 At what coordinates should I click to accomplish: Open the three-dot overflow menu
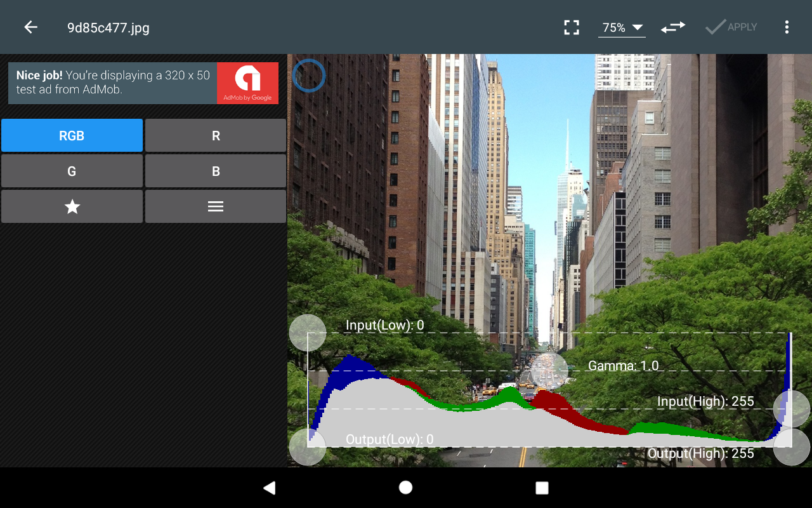787,27
